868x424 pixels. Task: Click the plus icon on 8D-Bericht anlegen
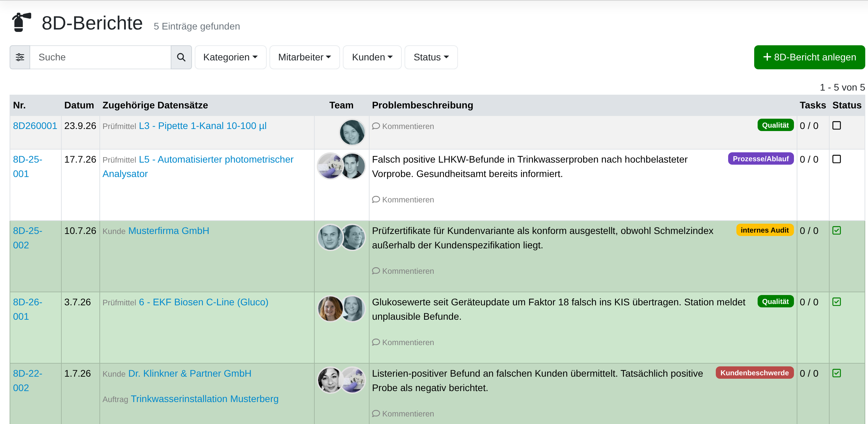[767, 57]
